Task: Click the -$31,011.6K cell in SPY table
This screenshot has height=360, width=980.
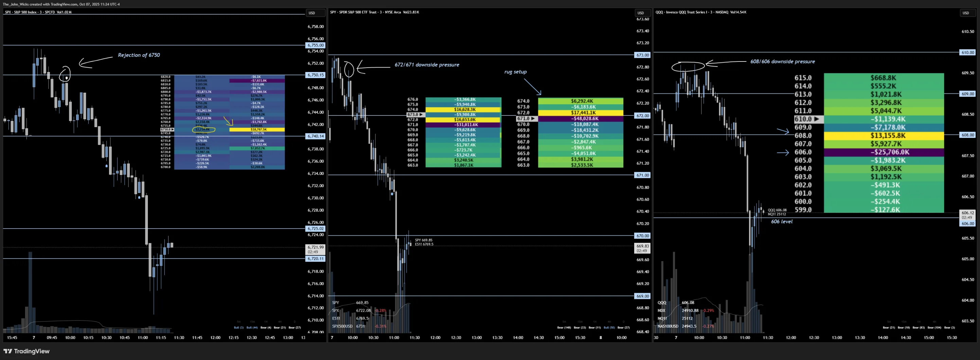Action: (463, 125)
